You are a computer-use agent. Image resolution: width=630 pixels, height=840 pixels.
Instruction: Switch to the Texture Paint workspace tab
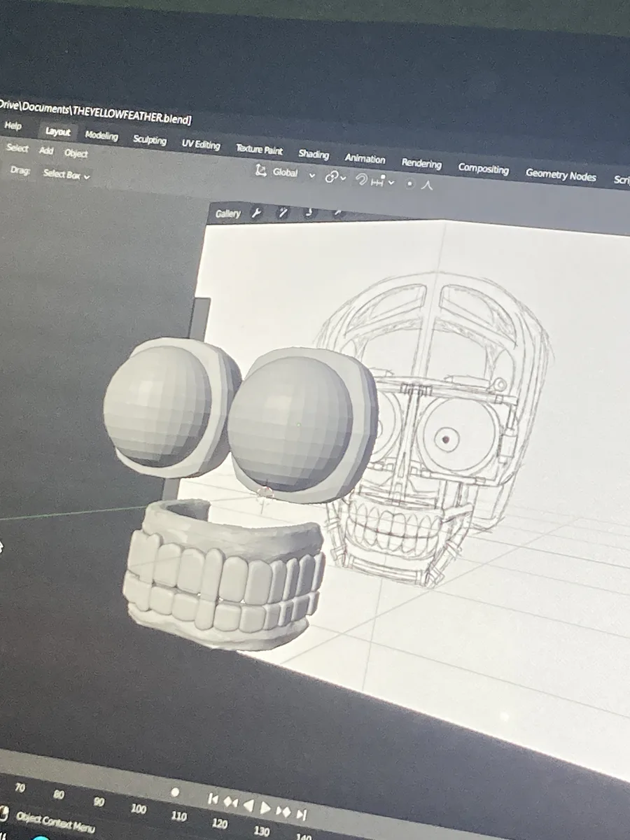pyautogui.click(x=259, y=149)
